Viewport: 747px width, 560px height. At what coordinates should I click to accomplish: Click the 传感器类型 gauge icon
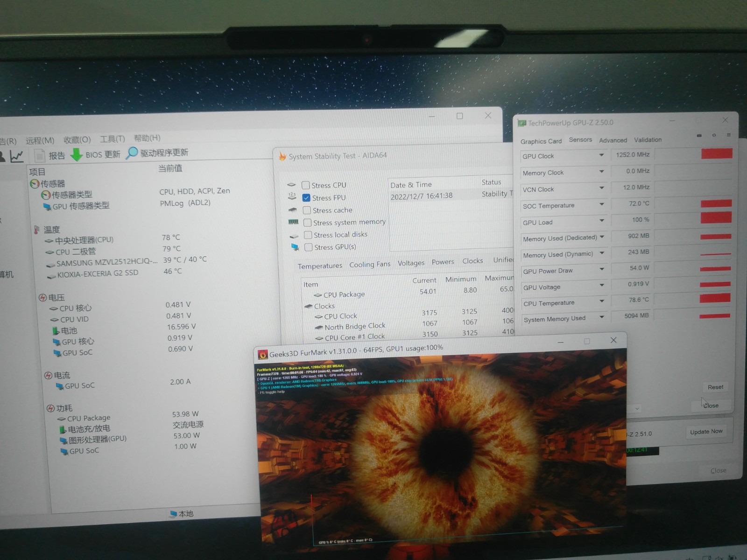(46, 195)
